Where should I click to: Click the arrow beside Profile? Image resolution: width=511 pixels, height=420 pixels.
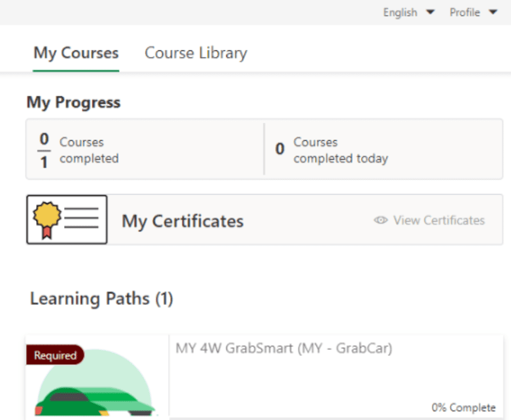coord(493,12)
